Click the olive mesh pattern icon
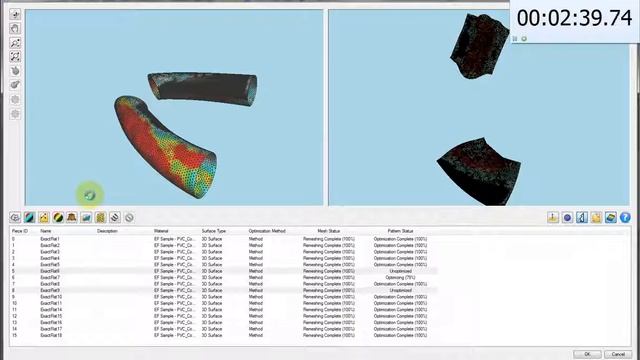 (x=100, y=218)
